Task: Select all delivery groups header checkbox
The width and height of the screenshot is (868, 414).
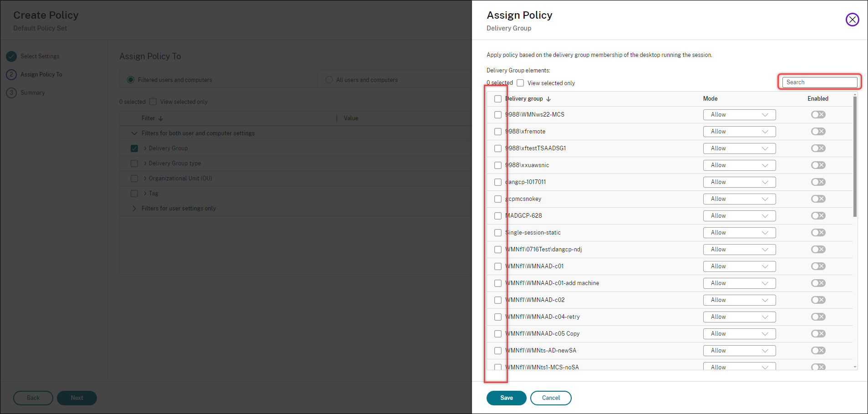Action: pyautogui.click(x=498, y=99)
